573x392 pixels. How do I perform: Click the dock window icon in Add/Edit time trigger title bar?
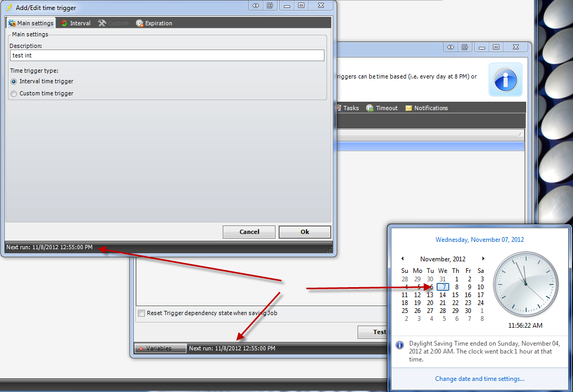pos(270,5)
